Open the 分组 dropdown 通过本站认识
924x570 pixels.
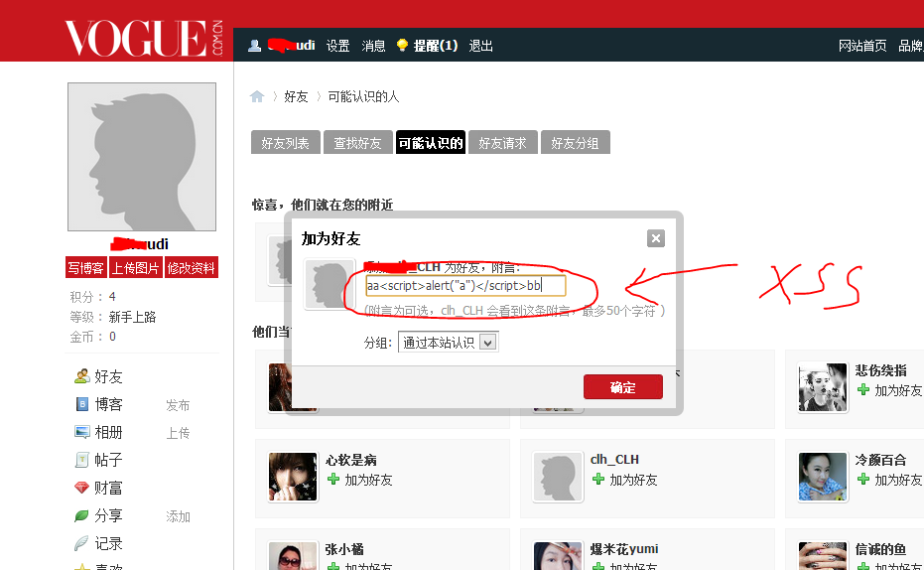click(x=449, y=343)
